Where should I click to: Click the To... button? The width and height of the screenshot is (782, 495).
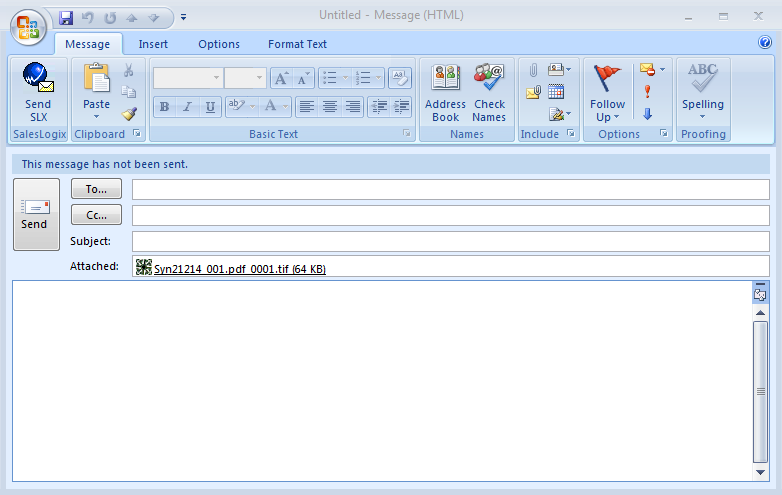(x=96, y=189)
